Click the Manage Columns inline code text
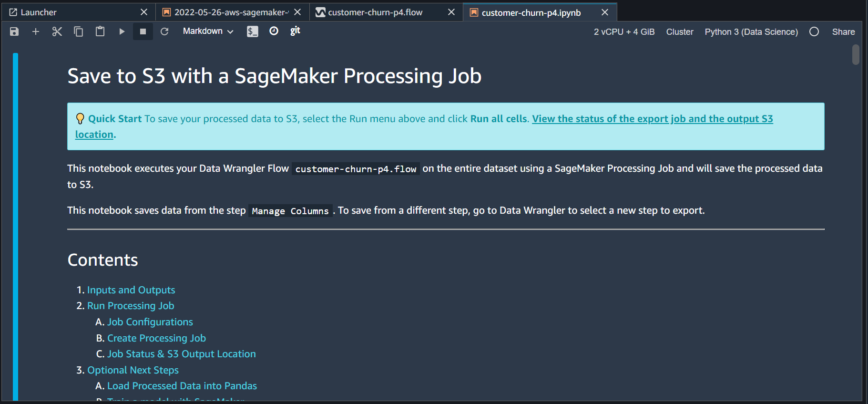This screenshot has height=404, width=868. pyautogui.click(x=290, y=211)
